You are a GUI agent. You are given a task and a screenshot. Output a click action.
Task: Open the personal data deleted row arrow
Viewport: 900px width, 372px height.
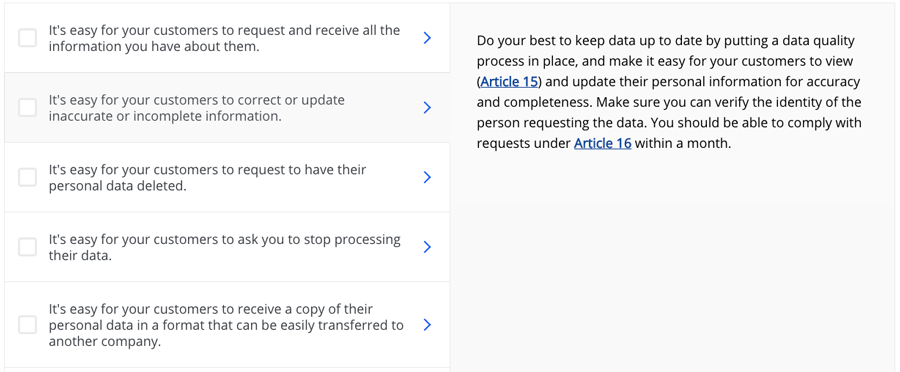point(426,177)
